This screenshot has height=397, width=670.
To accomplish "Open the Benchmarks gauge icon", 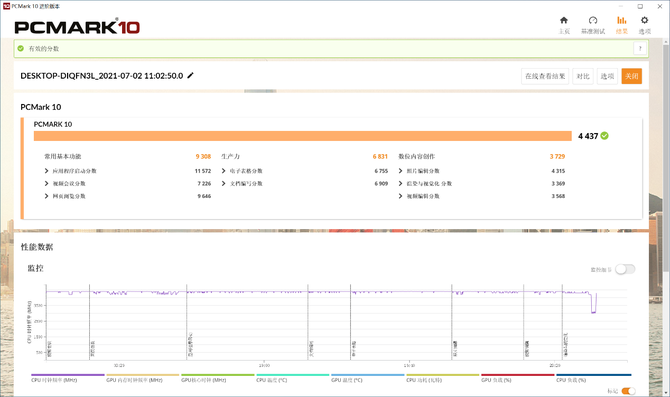I will [x=593, y=20].
